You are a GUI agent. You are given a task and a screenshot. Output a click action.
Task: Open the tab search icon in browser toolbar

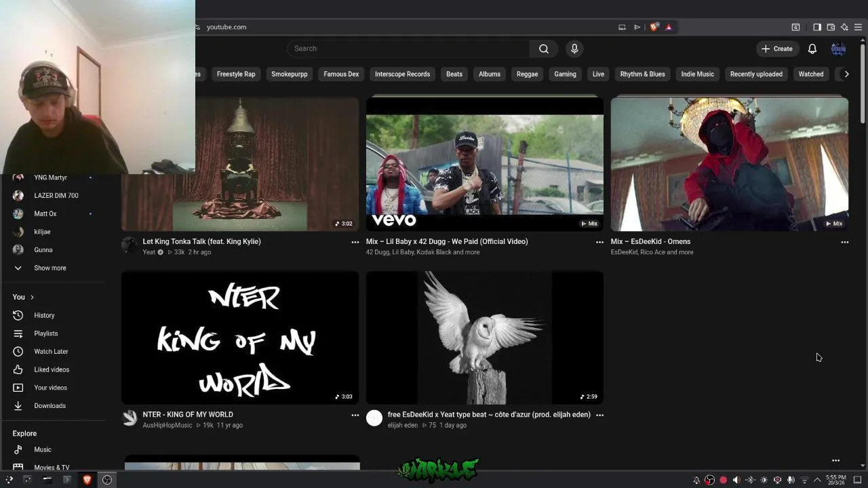pos(795,27)
